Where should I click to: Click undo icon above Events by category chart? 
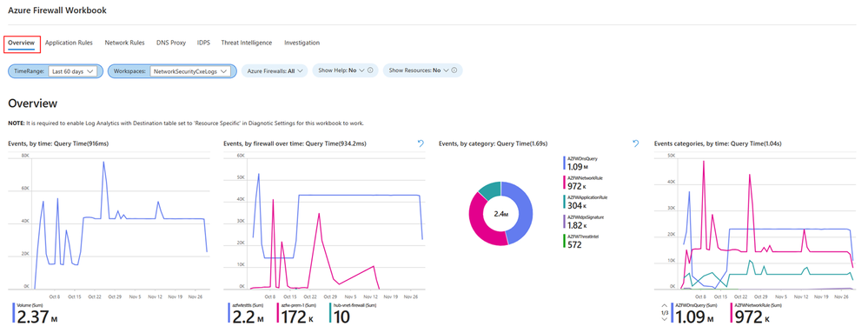(x=635, y=143)
